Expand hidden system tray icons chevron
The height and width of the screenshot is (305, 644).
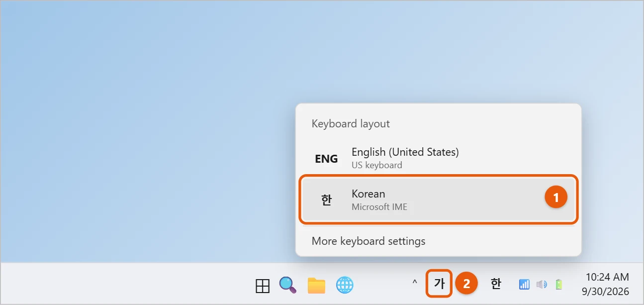click(x=415, y=283)
